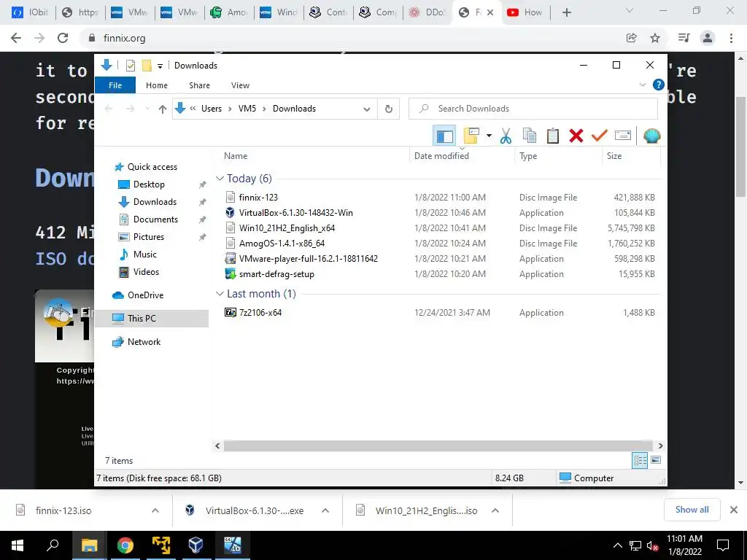
Task: Click the Paste clipboard icon in Explorer toolbar
Action: coord(553,136)
